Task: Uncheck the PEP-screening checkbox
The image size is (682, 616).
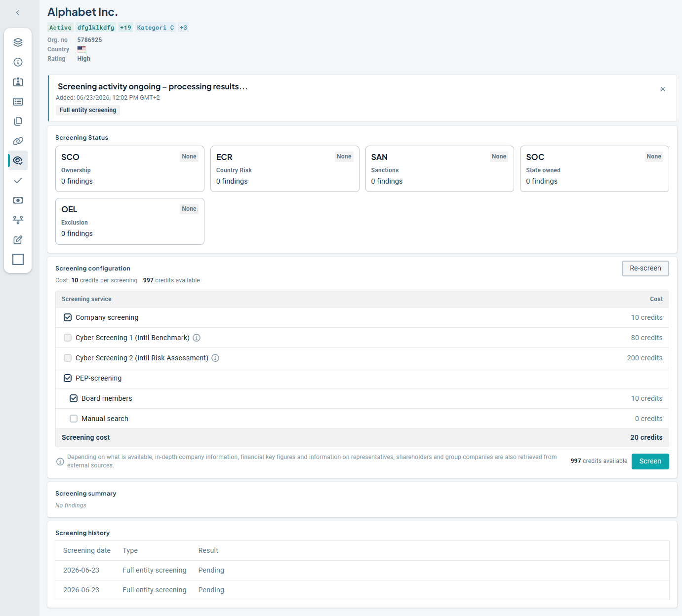Action: (68, 378)
